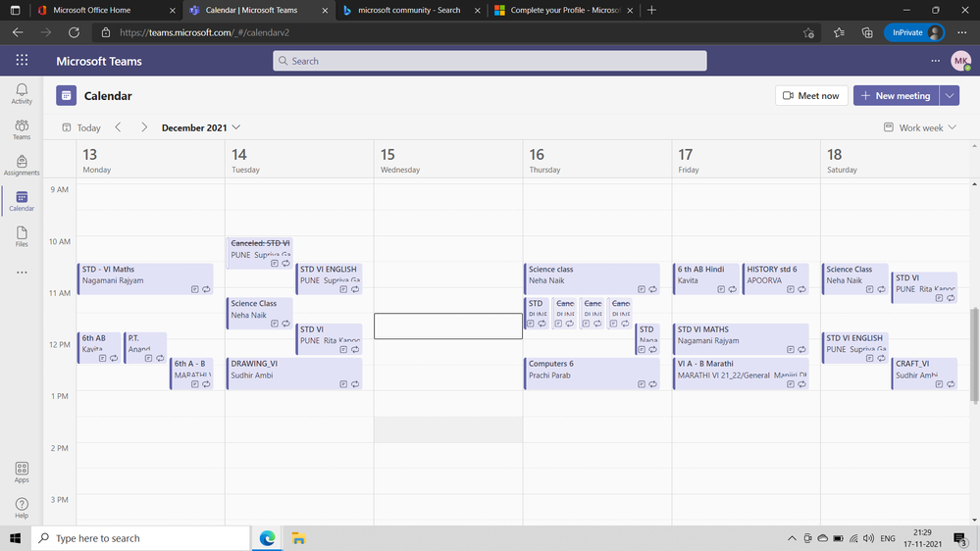Open CRAFT_VI meeting on Saturday
This screenshot has width=980, height=551.
pyautogui.click(x=924, y=374)
